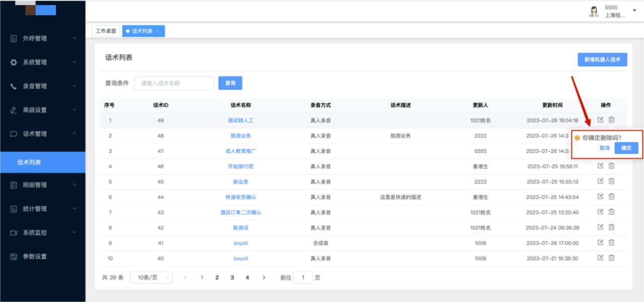The image size is (644, 302).
Task: Delete the 陈测试 row
Action: click(611, 227)
